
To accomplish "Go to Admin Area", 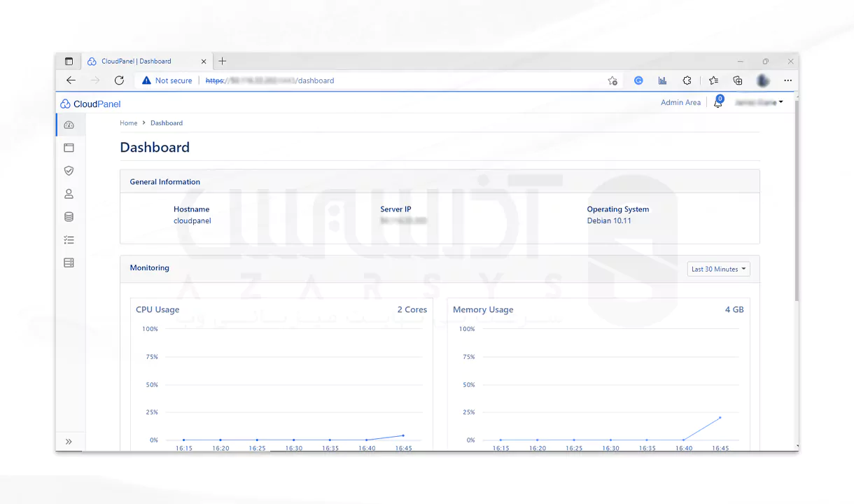I will pyautogui.click(x=680, y=102).
